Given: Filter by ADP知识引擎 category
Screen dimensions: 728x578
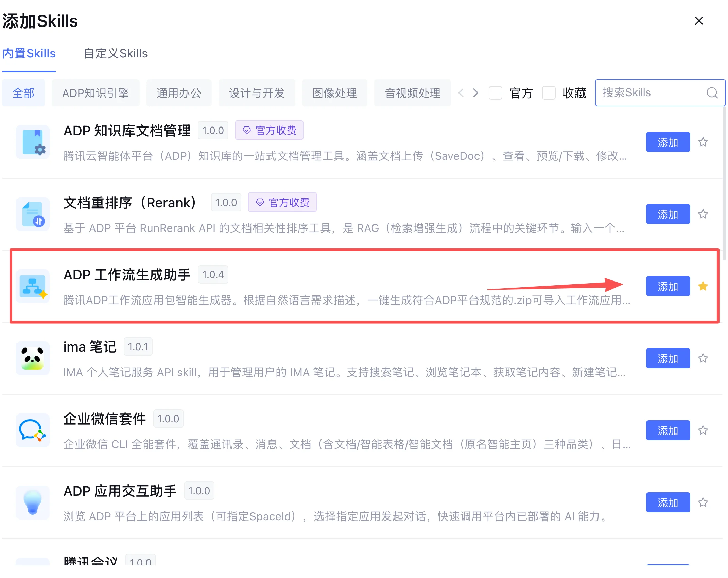Looking at the screenshot, I should (96, 93).
